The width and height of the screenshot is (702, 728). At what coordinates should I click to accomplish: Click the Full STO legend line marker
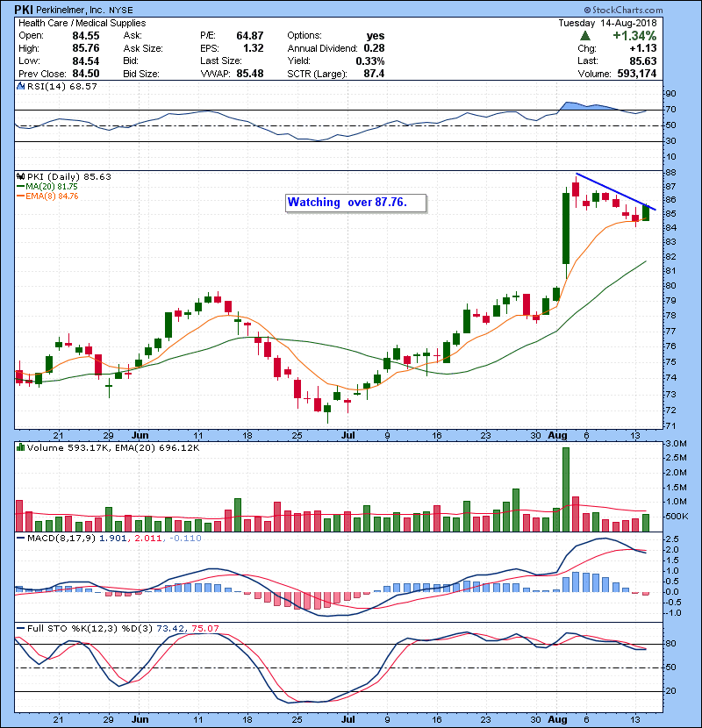point(20,628)
